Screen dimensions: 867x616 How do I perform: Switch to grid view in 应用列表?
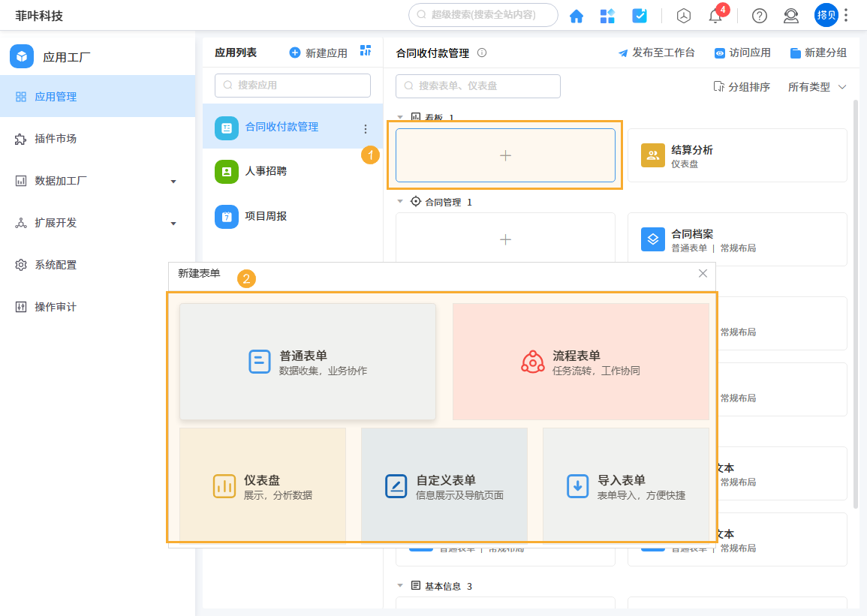tap(366, 51)
